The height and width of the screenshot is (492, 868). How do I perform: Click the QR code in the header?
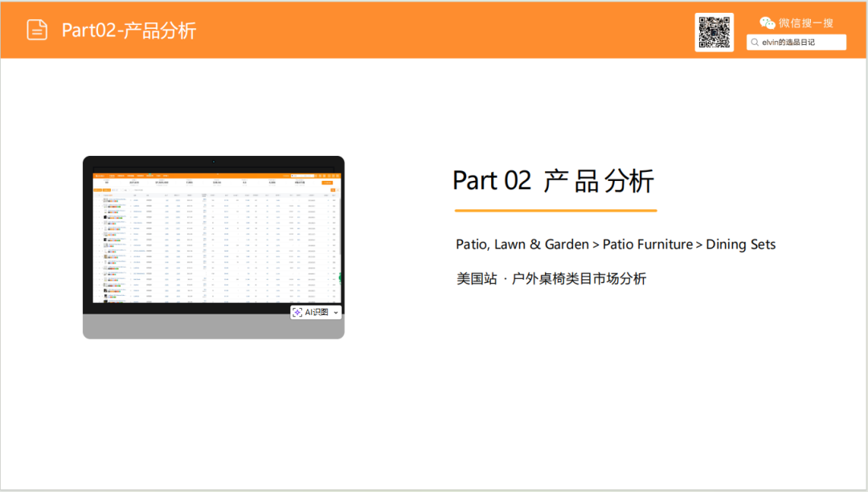[714, 32]
